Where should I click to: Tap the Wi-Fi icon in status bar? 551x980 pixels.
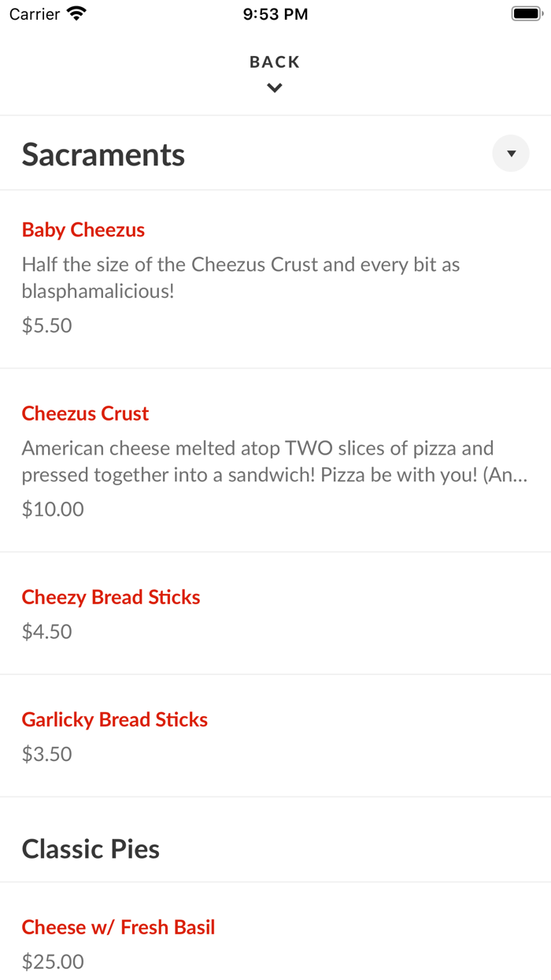pyautogui.click(x=76, y=13)
